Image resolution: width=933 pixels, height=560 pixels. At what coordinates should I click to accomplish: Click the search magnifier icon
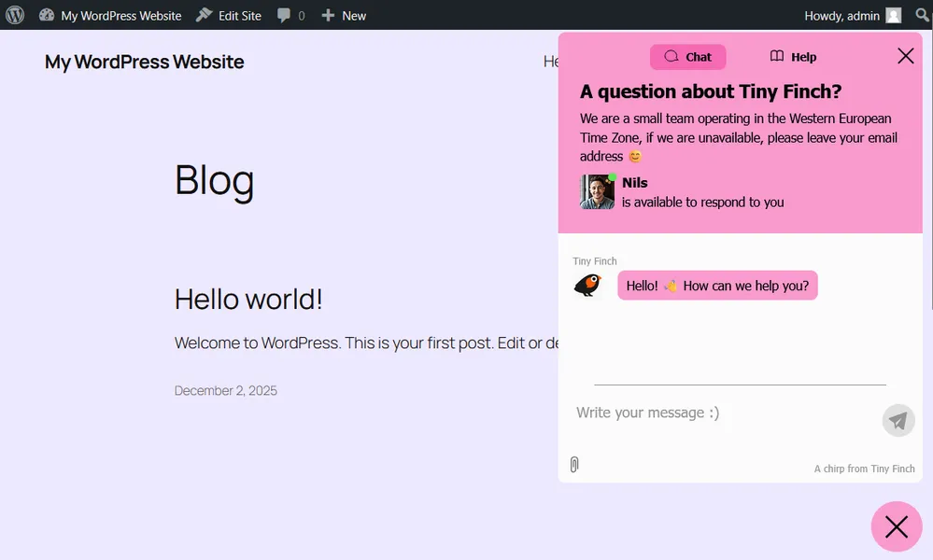pyautogui.click(x=922, y=15)
